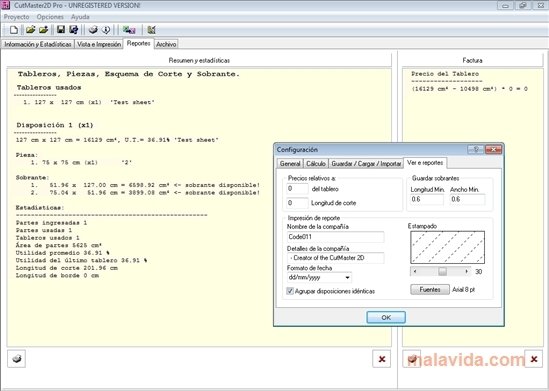Image resolution: width=549 pixels, height=391 pixels.
Task: Confirm the Configuración dialog with OK
Action: click(x=386, y=317)
